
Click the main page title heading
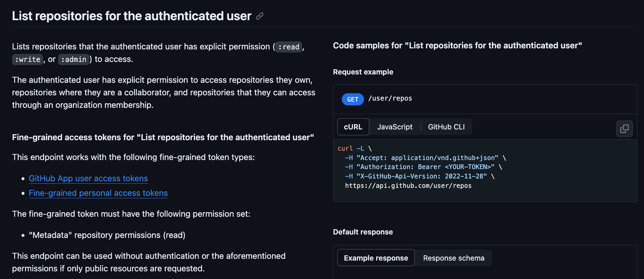pyautogui.click(x=131, y=16)
